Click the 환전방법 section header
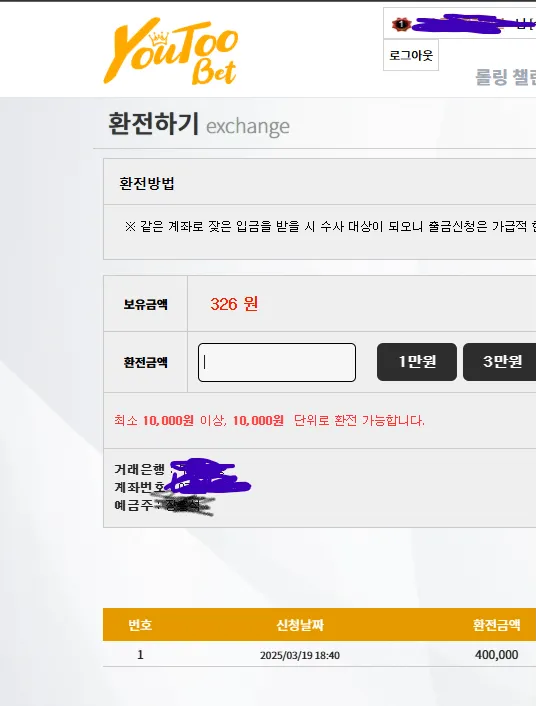 (x=147, y=183)
